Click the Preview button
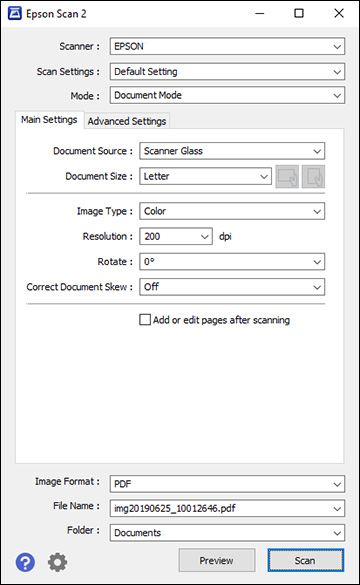The height and width of the screenshot is (585, 360). click(217, 560)
